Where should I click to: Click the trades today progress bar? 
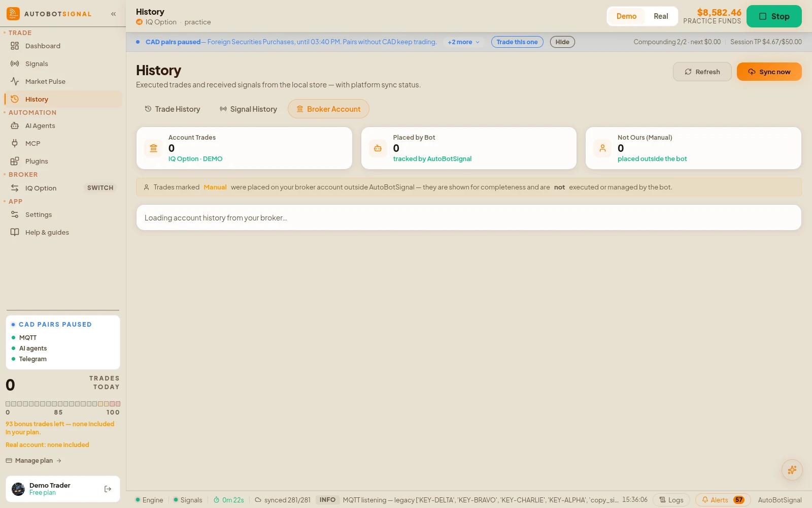pos(63,404)
